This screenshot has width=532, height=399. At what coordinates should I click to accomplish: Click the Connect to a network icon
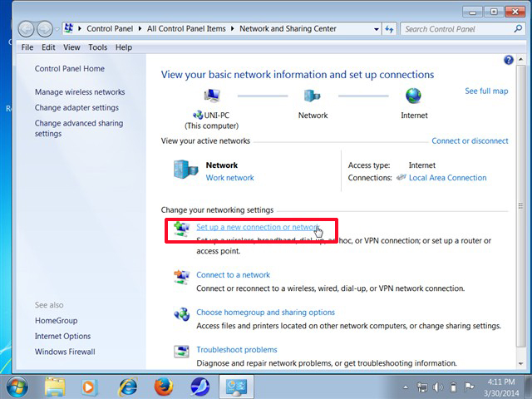(x=182, y=277)
